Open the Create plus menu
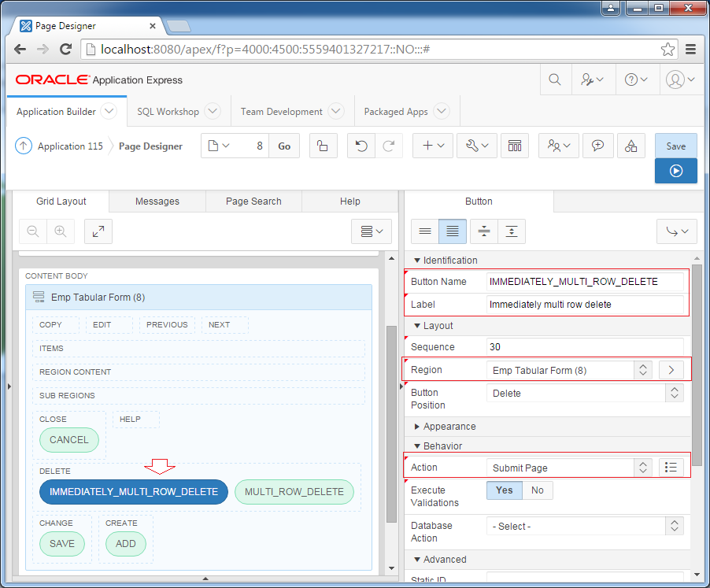This screenshot has width=710, height=588. 432,146
